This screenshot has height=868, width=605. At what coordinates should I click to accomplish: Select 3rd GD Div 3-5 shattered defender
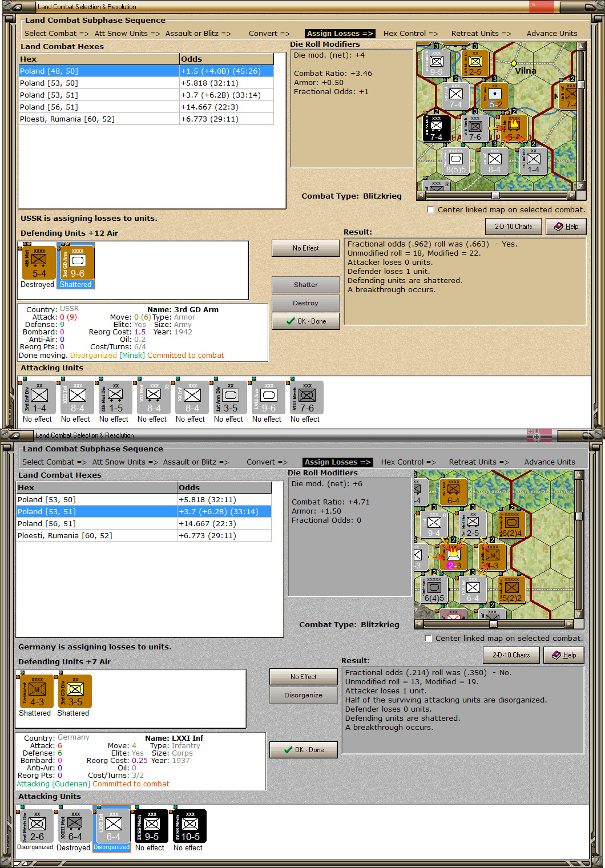[x=74, y=692]
